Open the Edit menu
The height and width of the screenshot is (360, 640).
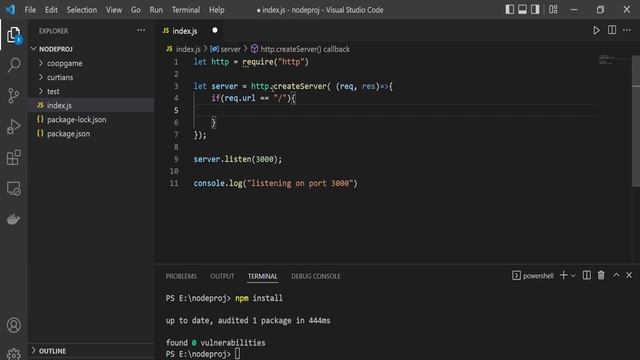pyautogui.click(x=51, y=10)
